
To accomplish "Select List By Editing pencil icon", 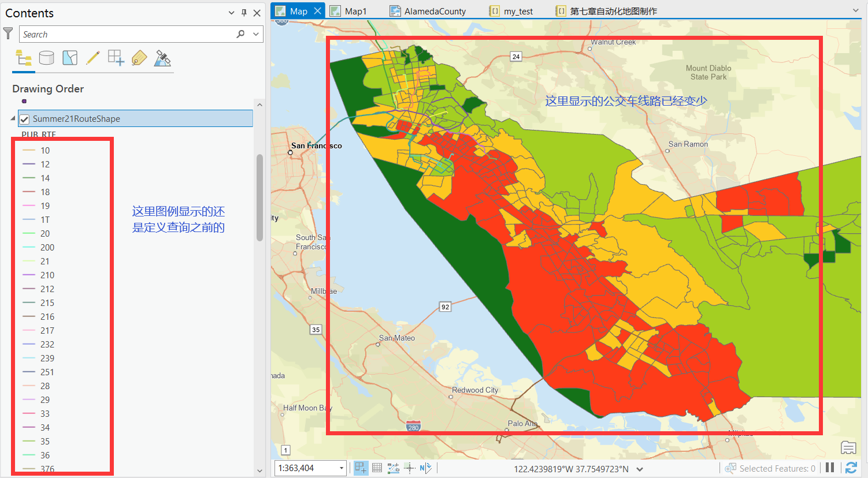I will (x=92, y=58).
